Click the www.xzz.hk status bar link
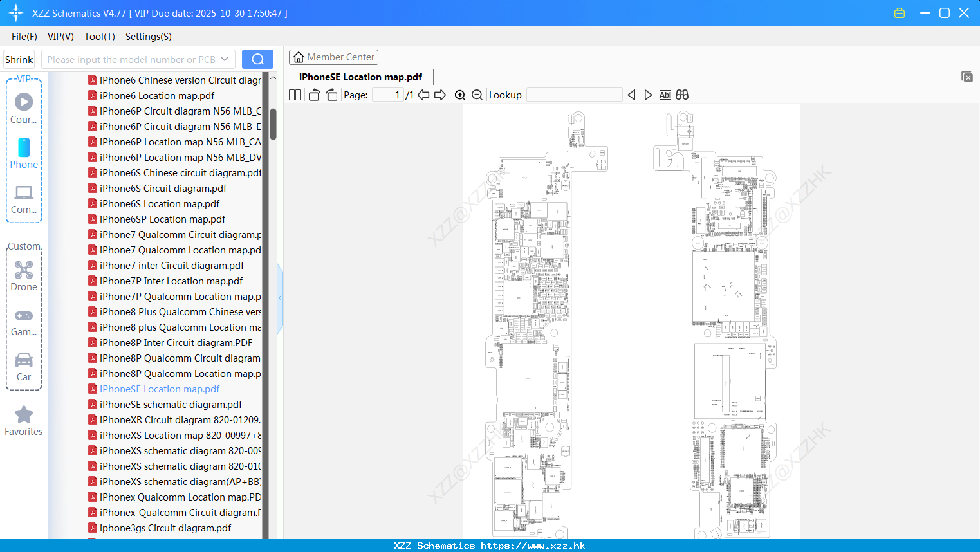Screen dimensions: 980x552 [533, 546]
